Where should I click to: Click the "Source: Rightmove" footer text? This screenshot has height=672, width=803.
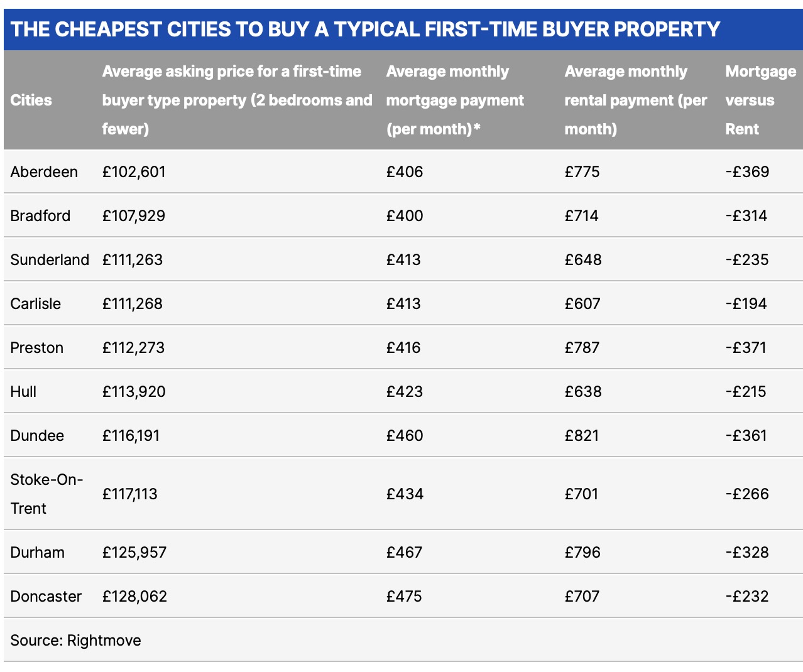[x=75, y=641]
